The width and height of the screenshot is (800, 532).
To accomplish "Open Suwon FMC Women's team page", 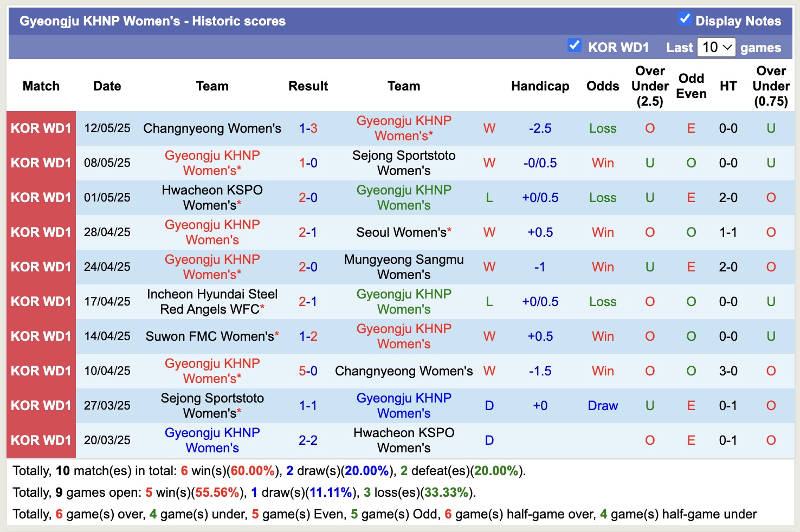I will (211, 336).
